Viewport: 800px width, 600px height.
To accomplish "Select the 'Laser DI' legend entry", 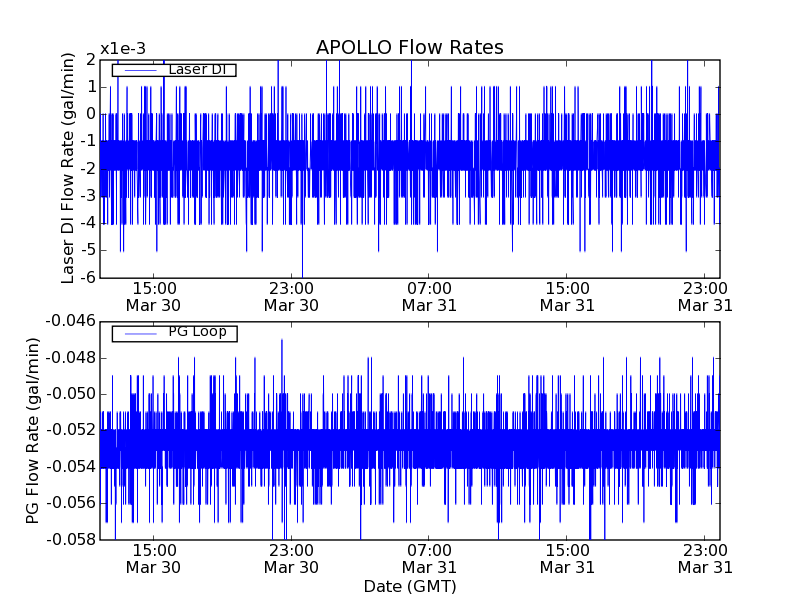I will (x=197, y=70).
